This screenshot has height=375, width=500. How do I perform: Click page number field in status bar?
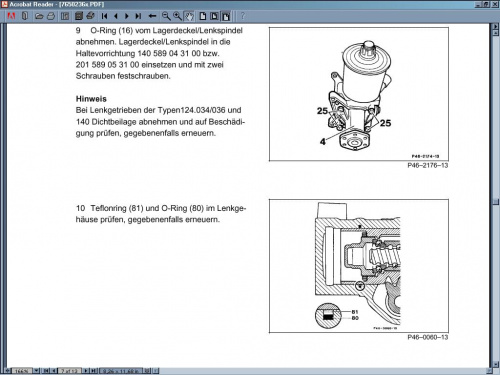[x=69, y=371]
